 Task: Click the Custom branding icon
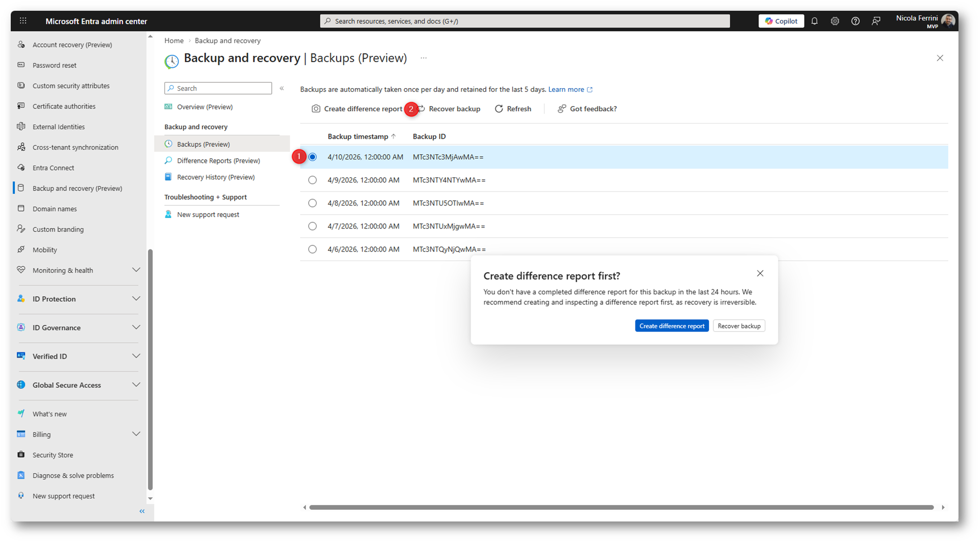[21, 229]
